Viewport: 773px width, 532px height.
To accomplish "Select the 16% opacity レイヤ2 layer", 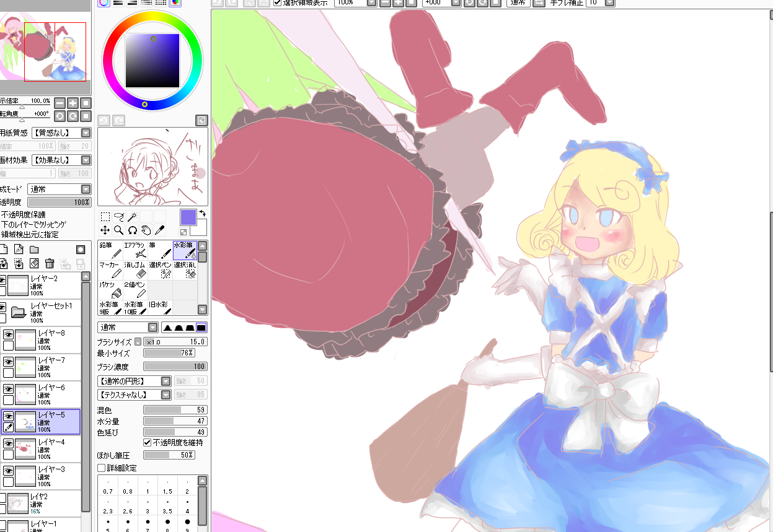I will point(41,504).
